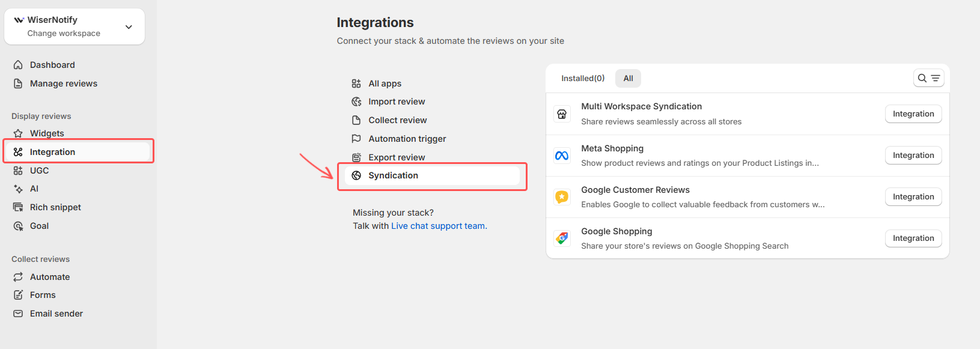This screenshot has width=980, height=349.
Task: Open the Automation trigger category
Action: pyautogui.click(x=407, y=139)
